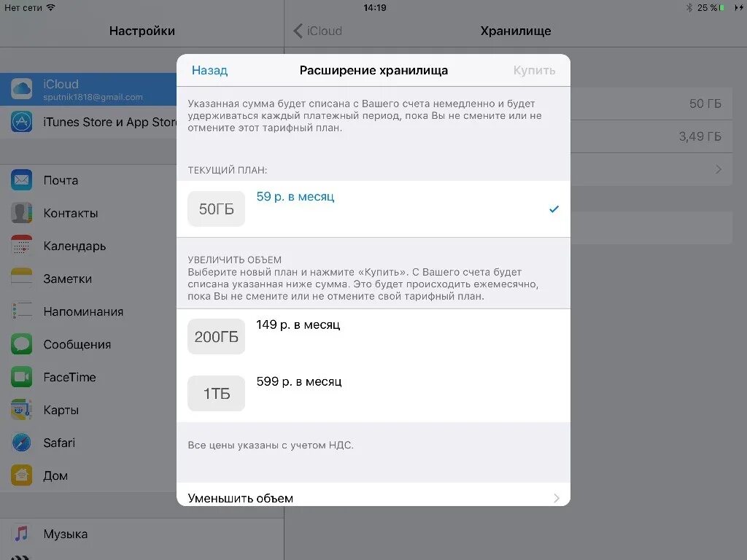This screenshot has width=747, height=560.
Task: Expand the storage row chevron behind dialog
Action: pyautogui.click(x=719, y=169)
